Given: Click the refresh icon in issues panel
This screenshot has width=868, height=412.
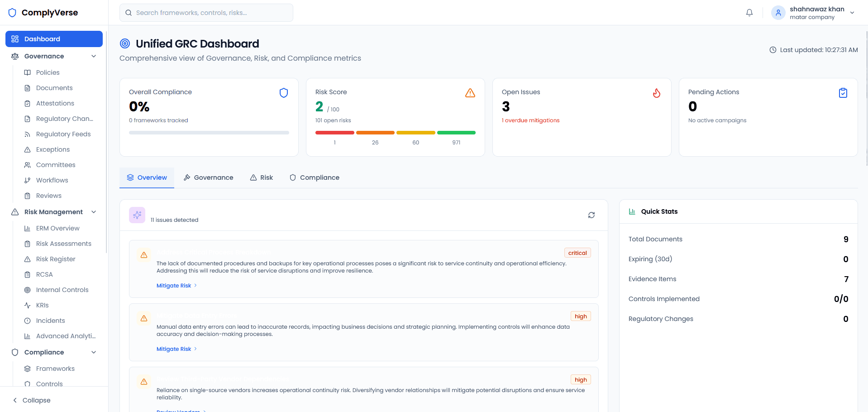Looking at the screenshot, I should [591, 215].
